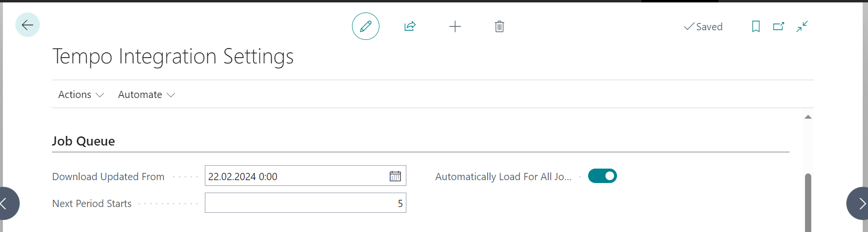The image size is (868, 232).
Task: Click the Saved status indicator
Action: coord(703,27)
